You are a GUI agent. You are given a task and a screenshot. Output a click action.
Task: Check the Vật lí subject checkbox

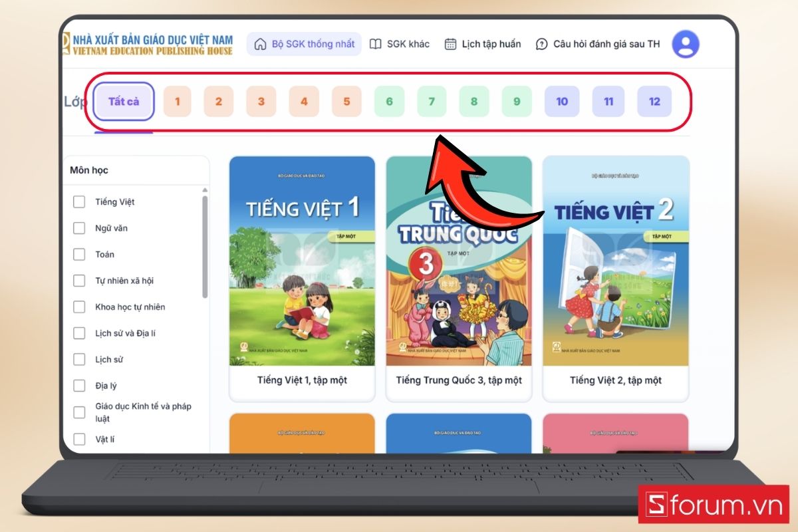point(79,439)
